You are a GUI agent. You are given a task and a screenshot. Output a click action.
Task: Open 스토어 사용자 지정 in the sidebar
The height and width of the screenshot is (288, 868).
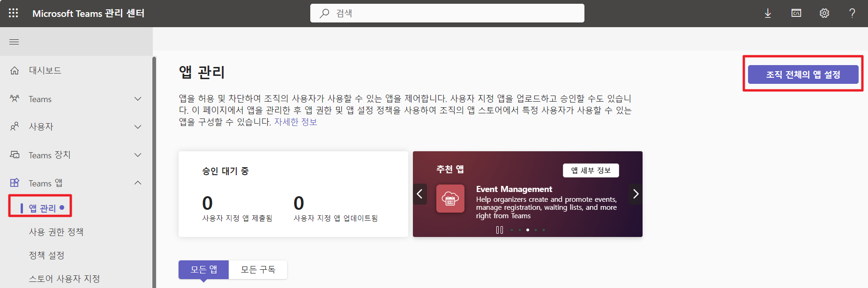(64, 279)
